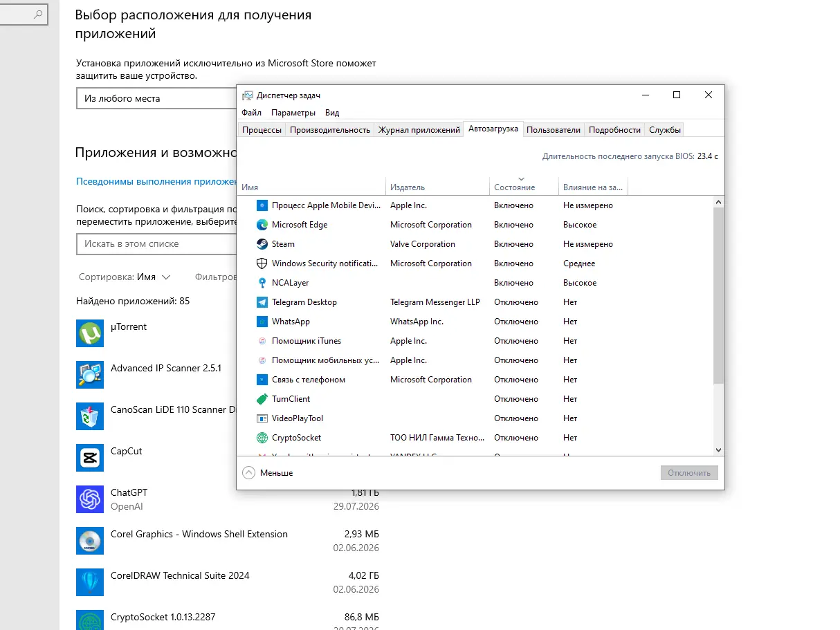The height and width of the screenshot is (630, 840).
Task: Click the Microsoft Edge icon in startup list
Action: click(x=262, y=225)
